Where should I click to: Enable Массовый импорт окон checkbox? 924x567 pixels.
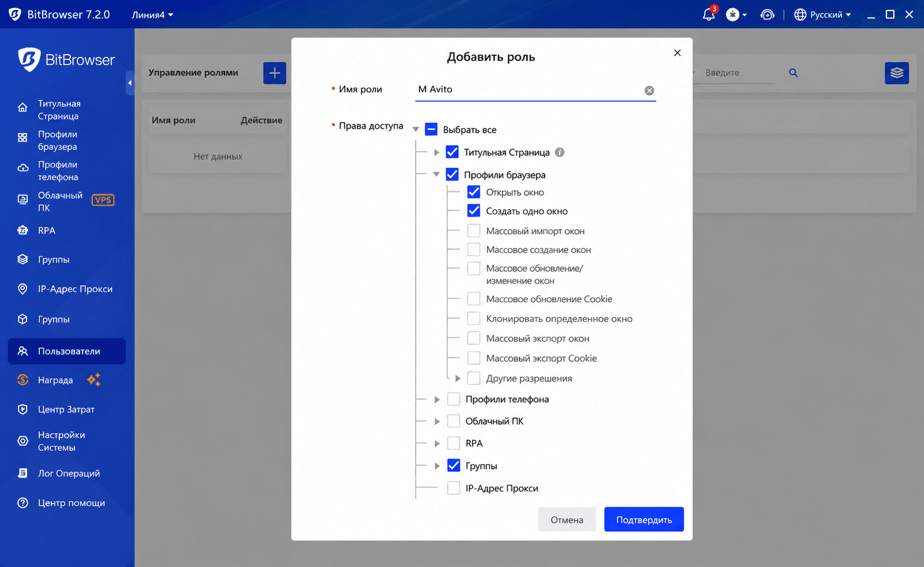474,231
